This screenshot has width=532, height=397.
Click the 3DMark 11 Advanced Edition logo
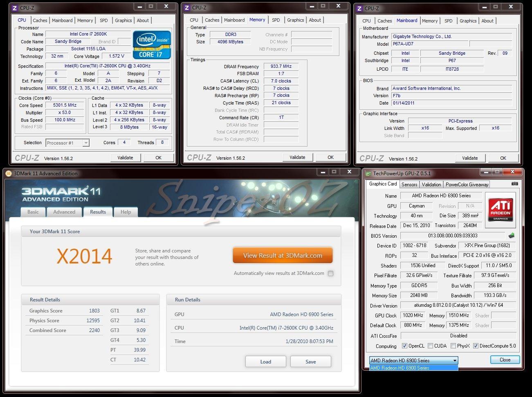pyautogui.click(x=61, y=194)
